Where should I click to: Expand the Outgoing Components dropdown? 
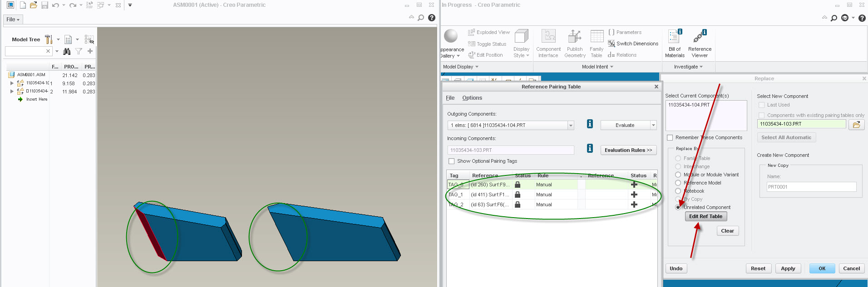571,126
